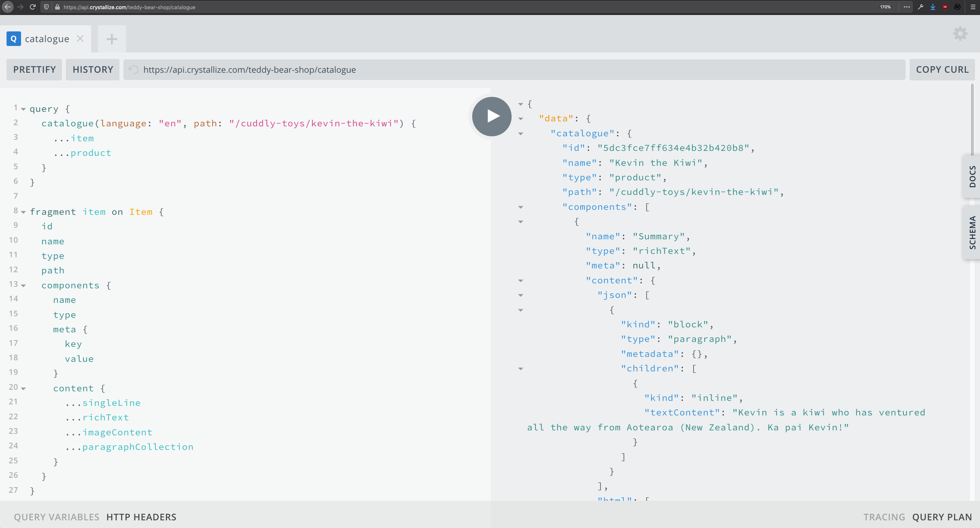Image resolution: width=980 pixels, height=528 pixels.
Task: Collapse the "children" array in the response
Action: [521, 369]
